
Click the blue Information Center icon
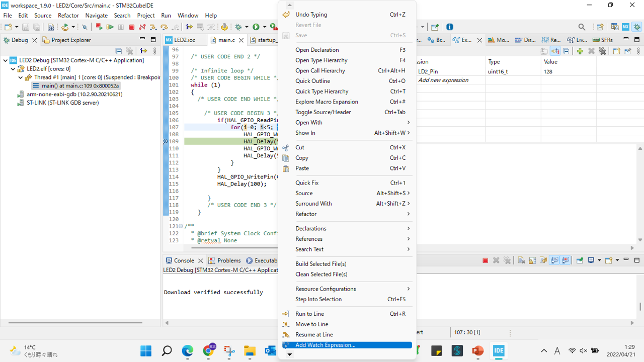[450, 27]
